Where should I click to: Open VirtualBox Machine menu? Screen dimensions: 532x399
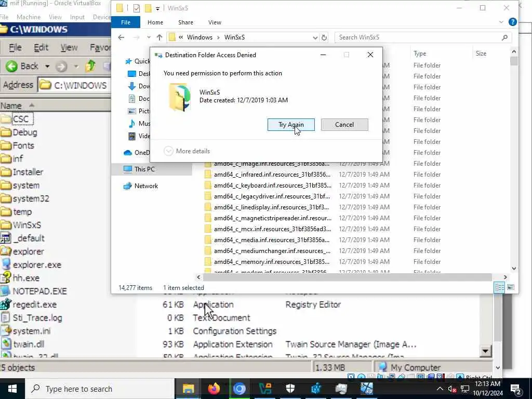[29, 17]
